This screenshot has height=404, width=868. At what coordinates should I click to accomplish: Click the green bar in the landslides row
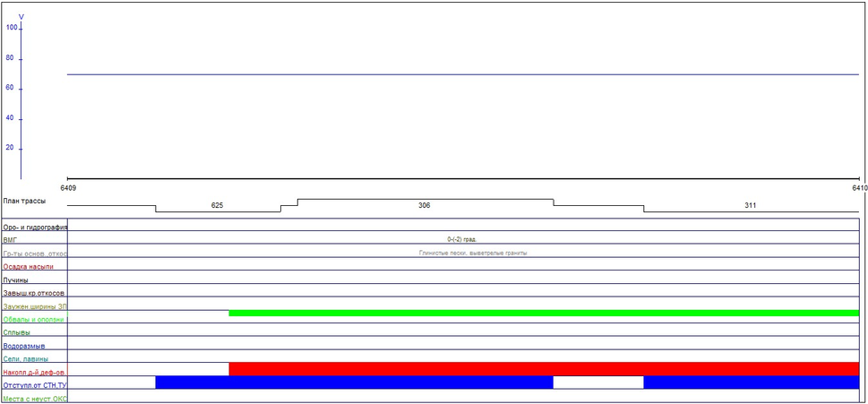tap(544, 314)
